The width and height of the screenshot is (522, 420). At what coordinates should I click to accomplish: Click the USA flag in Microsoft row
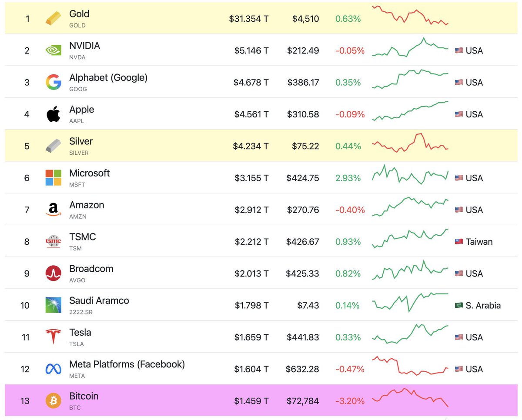(x=458, y=178)
